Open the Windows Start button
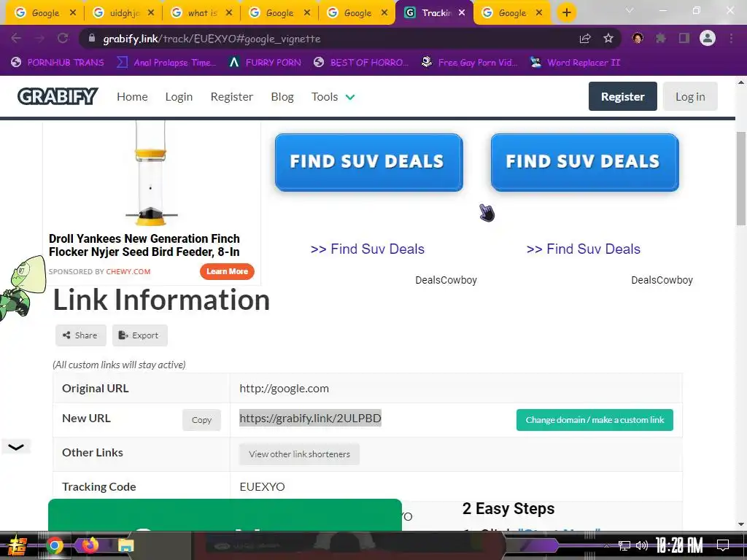747x560 pixels. [x=17, y=545]
